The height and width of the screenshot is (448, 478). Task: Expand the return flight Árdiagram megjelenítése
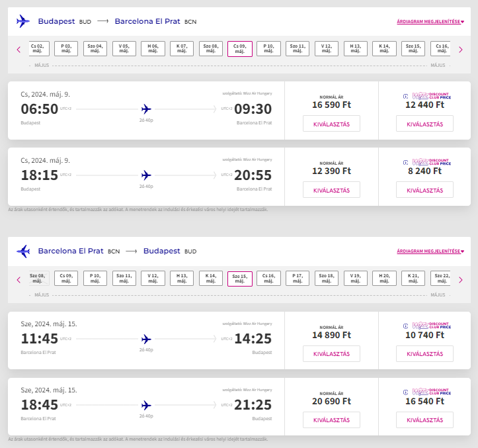point(430,251)
